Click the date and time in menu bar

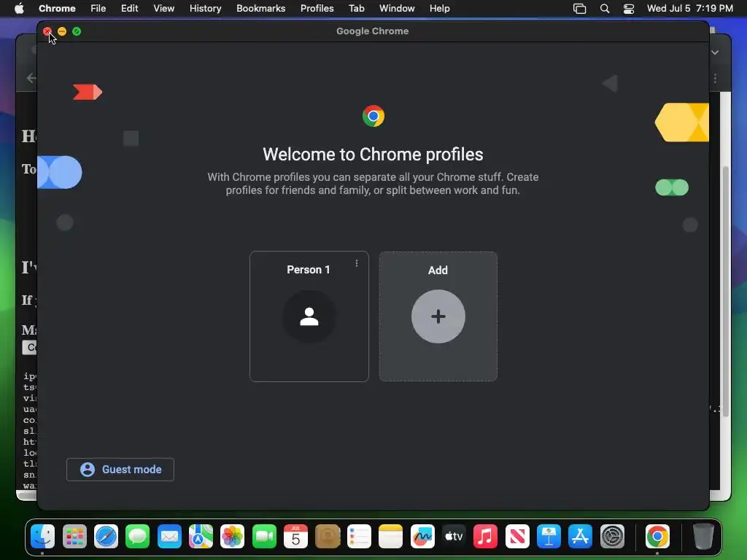pos(690,9)
